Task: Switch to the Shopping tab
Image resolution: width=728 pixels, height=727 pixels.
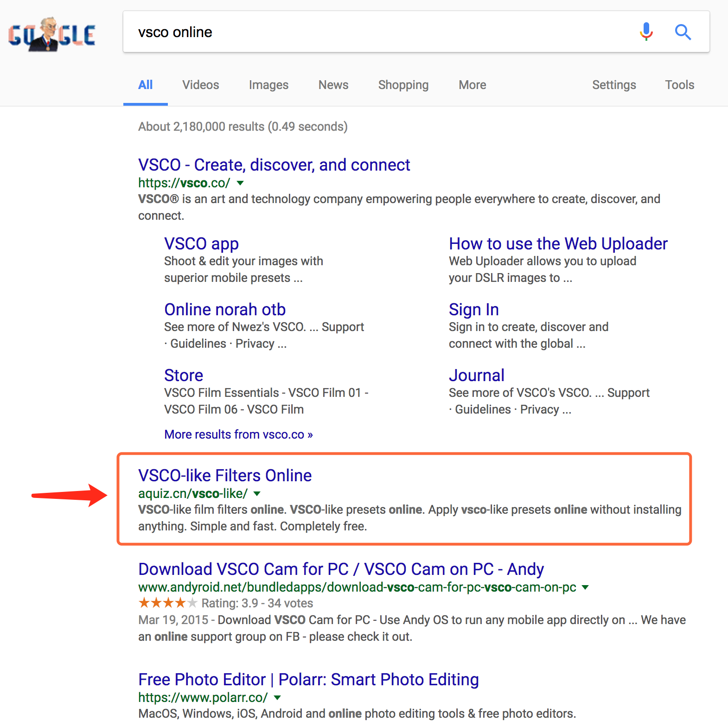Action: pos(403,85)
